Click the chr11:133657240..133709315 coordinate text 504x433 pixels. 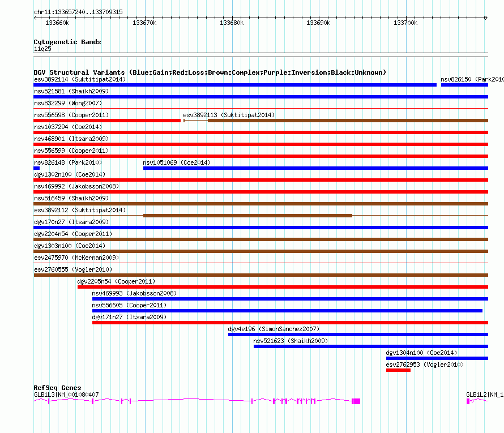tap(78, 12)
